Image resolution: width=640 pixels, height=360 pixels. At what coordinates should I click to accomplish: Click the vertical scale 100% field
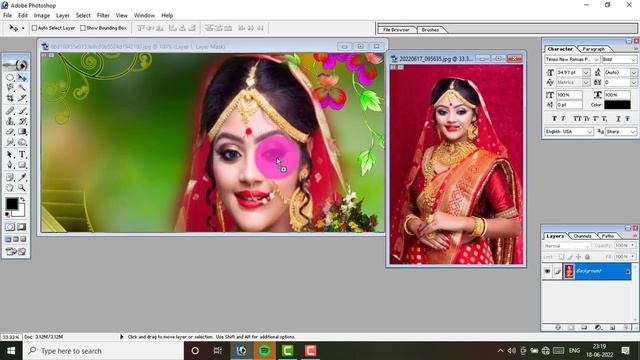coord(569,95)
